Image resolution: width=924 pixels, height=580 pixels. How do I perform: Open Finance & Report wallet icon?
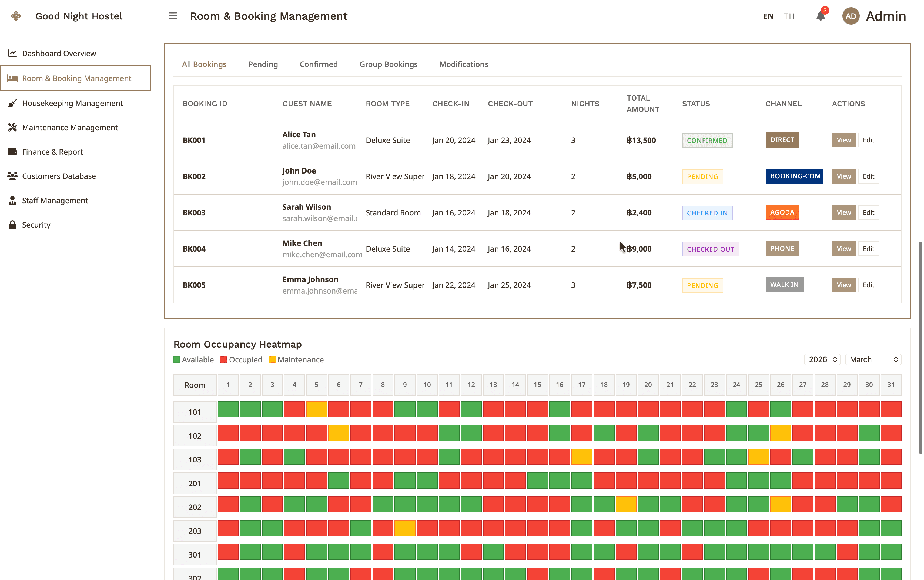pos(12,152)
